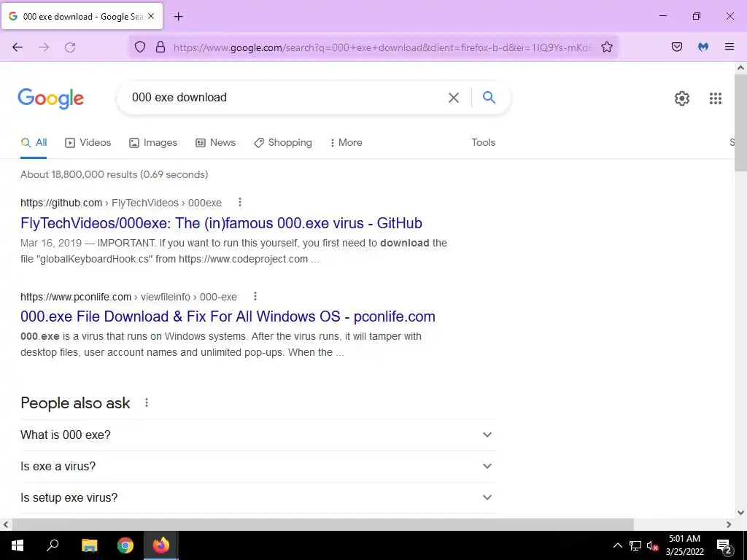Expand the Is exe a virus question

258,466
